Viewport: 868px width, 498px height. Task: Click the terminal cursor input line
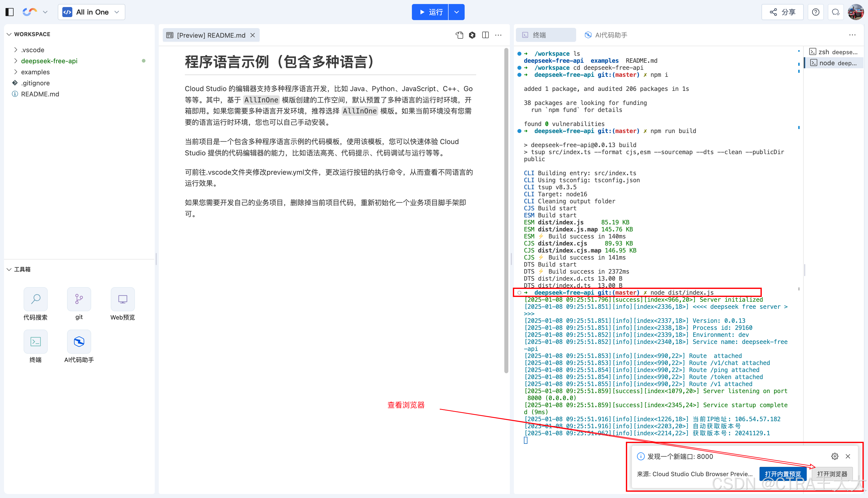(x=525, y=440)
